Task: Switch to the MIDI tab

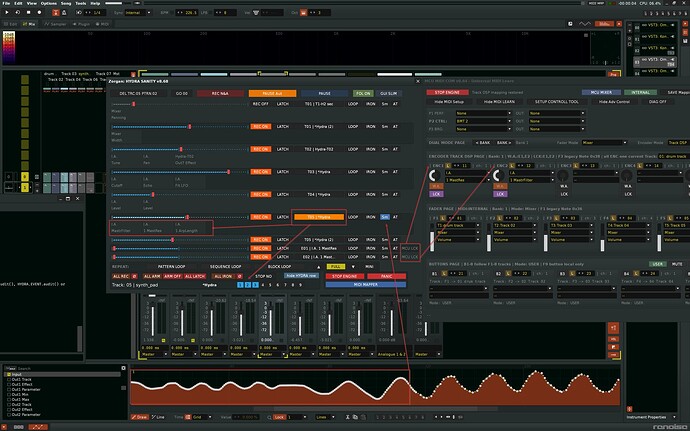Action: (102, 24)
